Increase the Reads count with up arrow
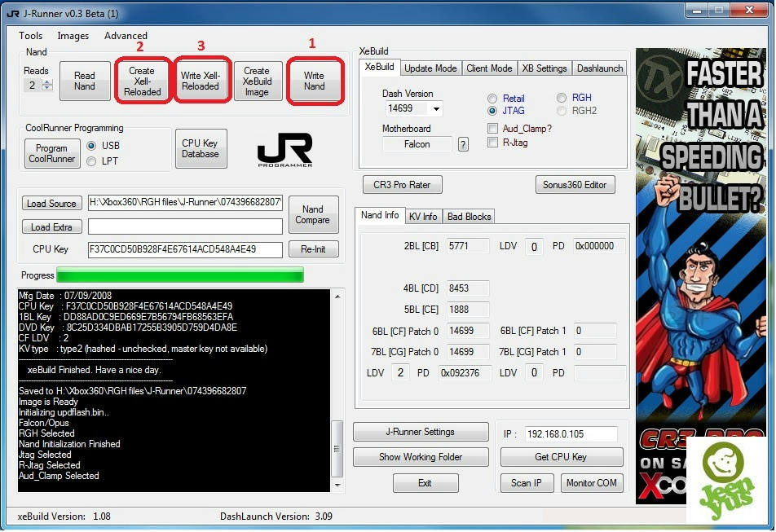This screenshot has height=532, width=776. point(46,82)
